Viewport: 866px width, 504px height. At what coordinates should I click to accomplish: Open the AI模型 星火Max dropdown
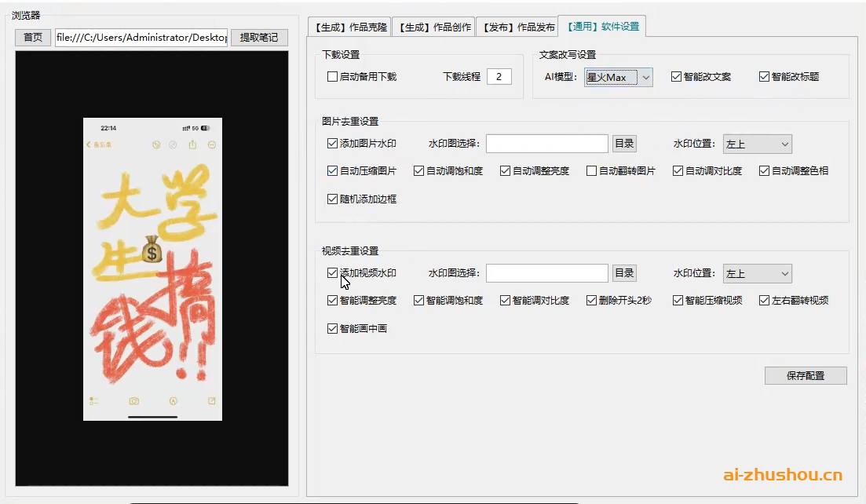pos(618,76)
